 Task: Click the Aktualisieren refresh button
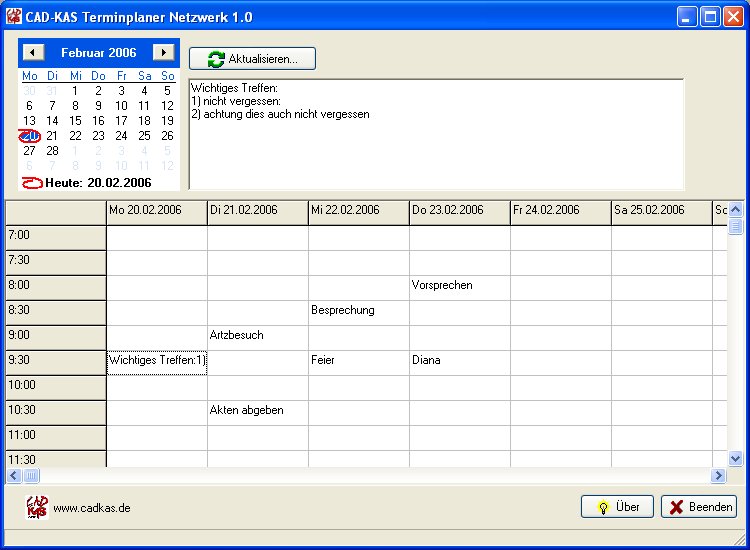(252, 59)
